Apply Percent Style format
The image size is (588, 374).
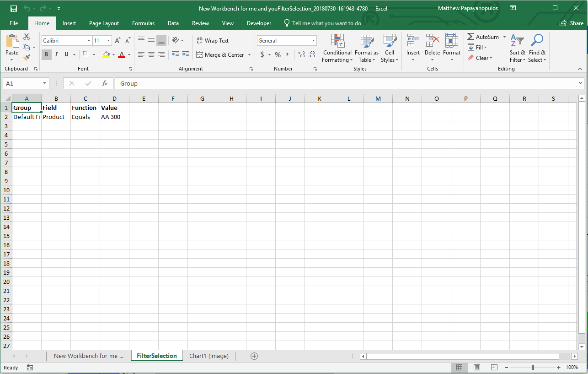(x=278, y=54)
